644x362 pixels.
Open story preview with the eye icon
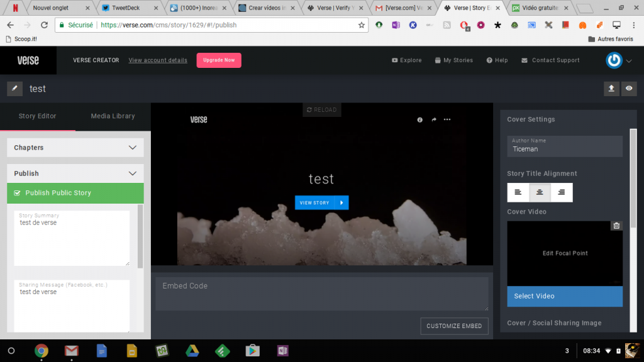629,89
